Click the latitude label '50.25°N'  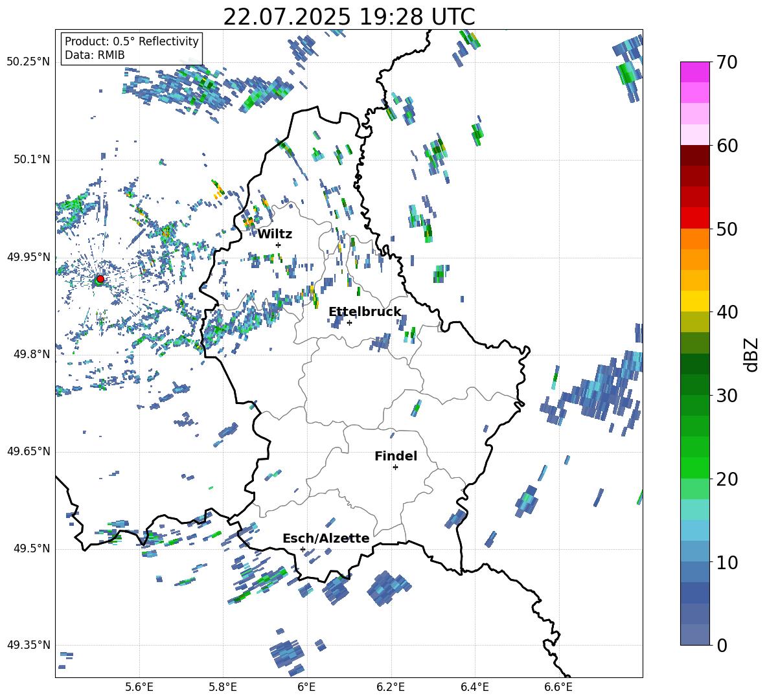tap(29, 62)
